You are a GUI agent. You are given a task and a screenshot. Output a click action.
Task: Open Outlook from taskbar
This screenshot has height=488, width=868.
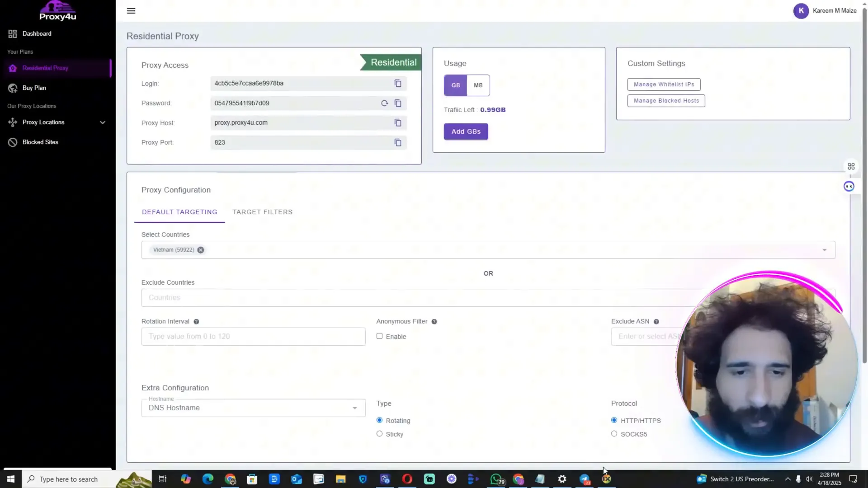coord(296,479)
